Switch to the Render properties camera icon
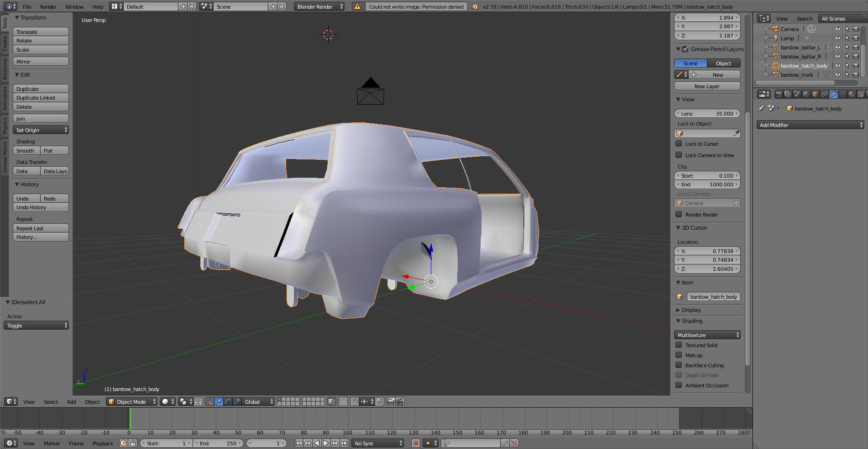Viewport: 868px width, 449px height. pyautogui.click(x=779, y=94)
